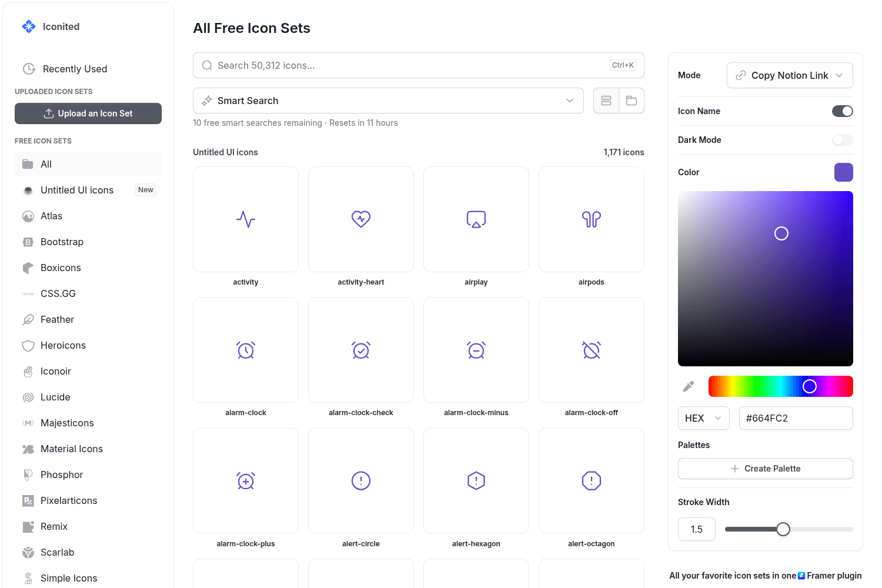Click the magnifier icon in search bar
Image resolution: width=882 pixels, height=588 pixels.
point(207,65)
